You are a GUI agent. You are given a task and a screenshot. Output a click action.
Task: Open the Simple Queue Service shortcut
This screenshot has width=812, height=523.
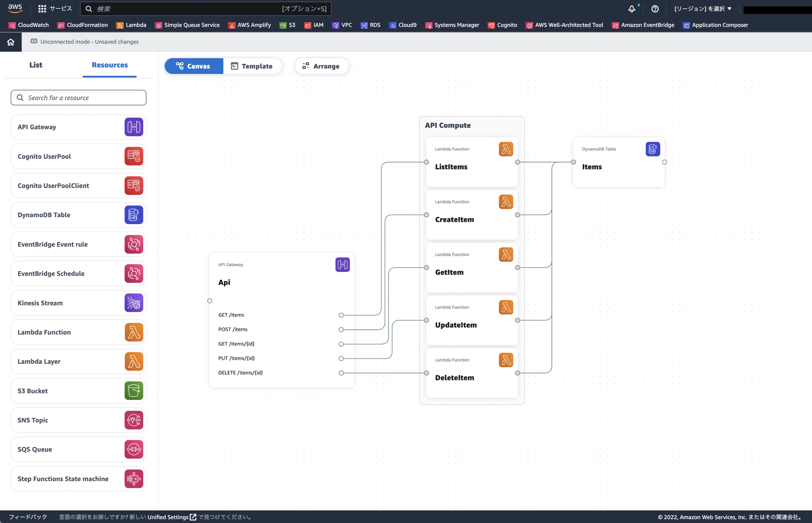(x=187, y=25)
